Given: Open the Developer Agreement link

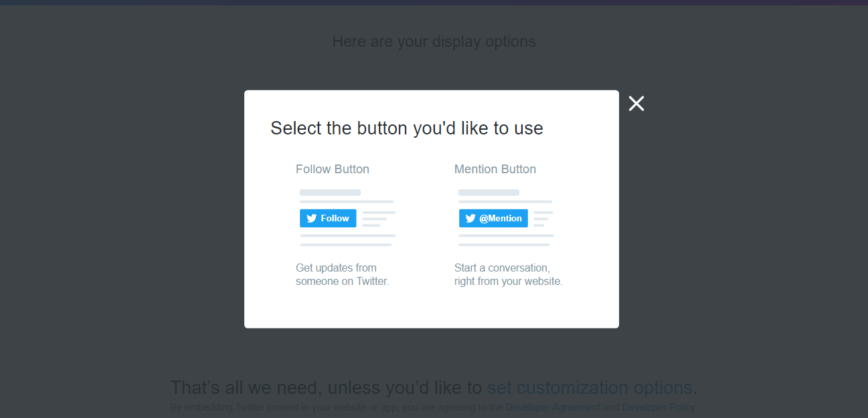Looking at the screenshot, I should [x=553, y=407].
